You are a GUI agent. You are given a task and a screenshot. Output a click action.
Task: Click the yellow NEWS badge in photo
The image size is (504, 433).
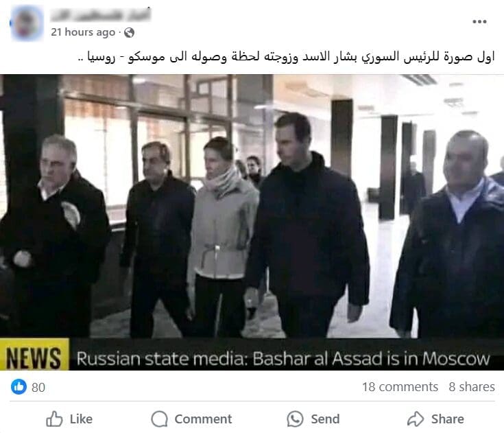pos(34,354)
